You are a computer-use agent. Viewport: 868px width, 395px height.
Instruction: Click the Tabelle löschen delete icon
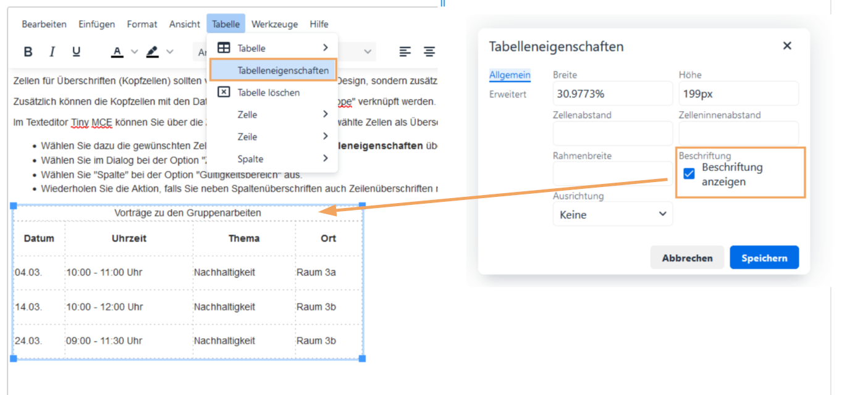pyautogui.click(x=224, y=92)
